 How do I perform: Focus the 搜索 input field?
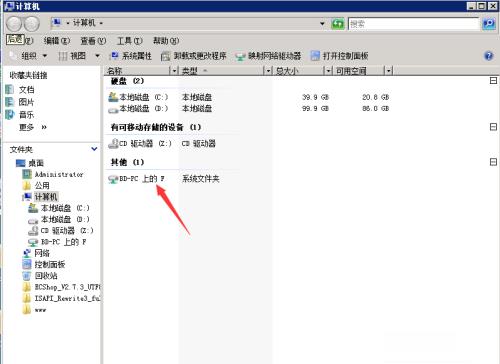(x=413, y=24)
